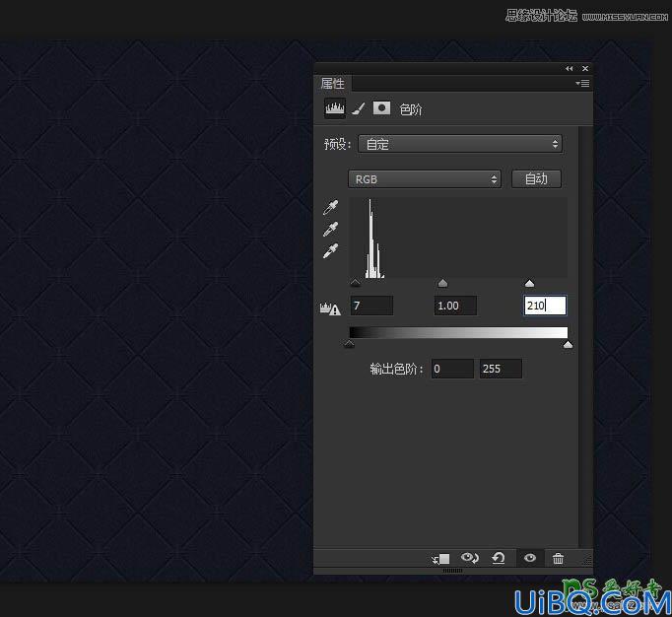Click the Levels histogram adjustment icon

tap(335, 108)
